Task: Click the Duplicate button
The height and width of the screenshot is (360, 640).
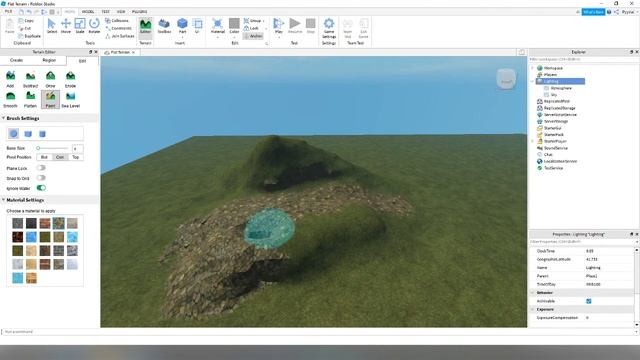Action: coord(29,36)
